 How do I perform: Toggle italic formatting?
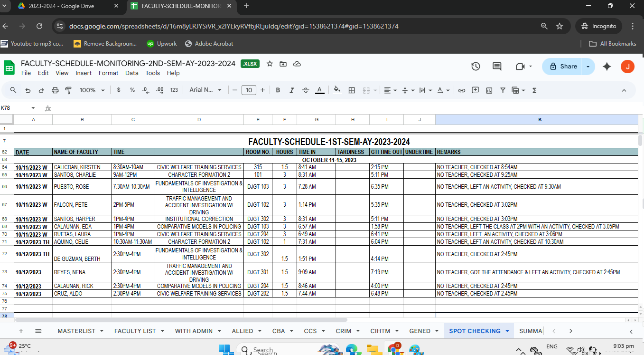292,90
